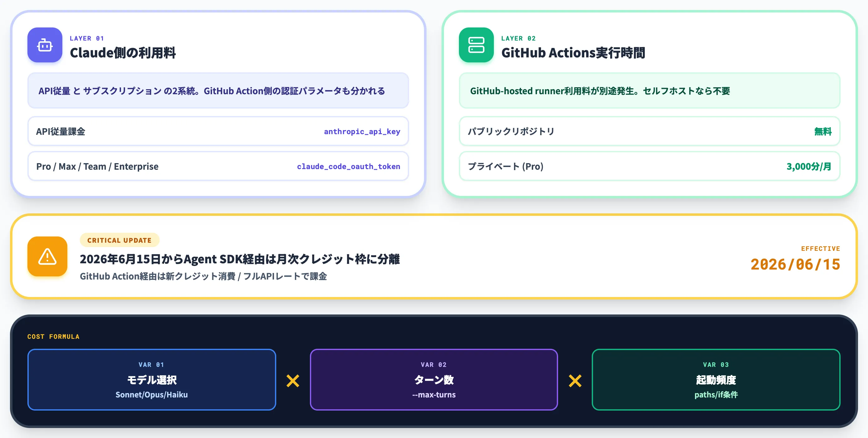
Task: Click the API従量 と サブスクリプション description box
Action: tap(218, 90)
